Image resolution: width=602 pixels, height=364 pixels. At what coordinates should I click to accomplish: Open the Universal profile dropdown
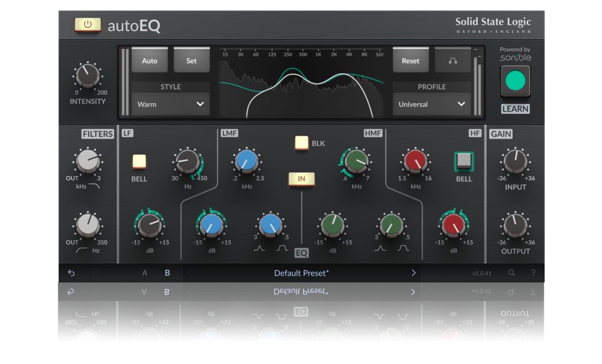(432, 104)
